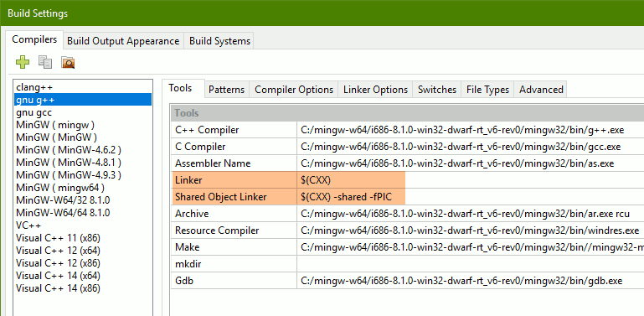Open the File Types tab
Viewport: 644px width, 316px height.
(x=487, y=90)
